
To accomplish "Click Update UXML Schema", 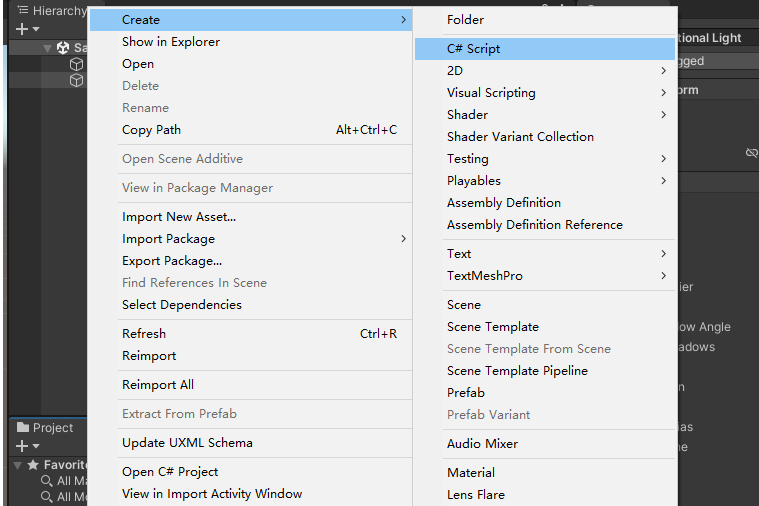I will pyautogui.click(x=251, y=443).
